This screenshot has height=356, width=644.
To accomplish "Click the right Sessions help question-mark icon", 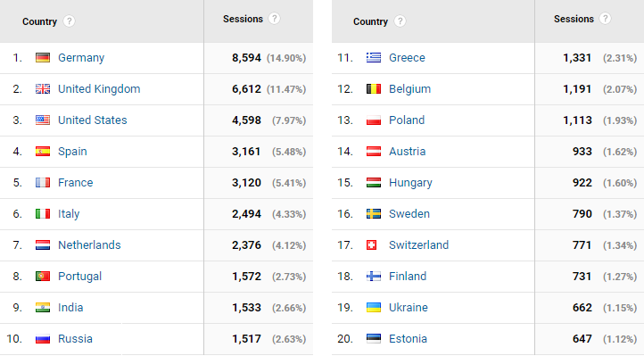I will [605, 19].
